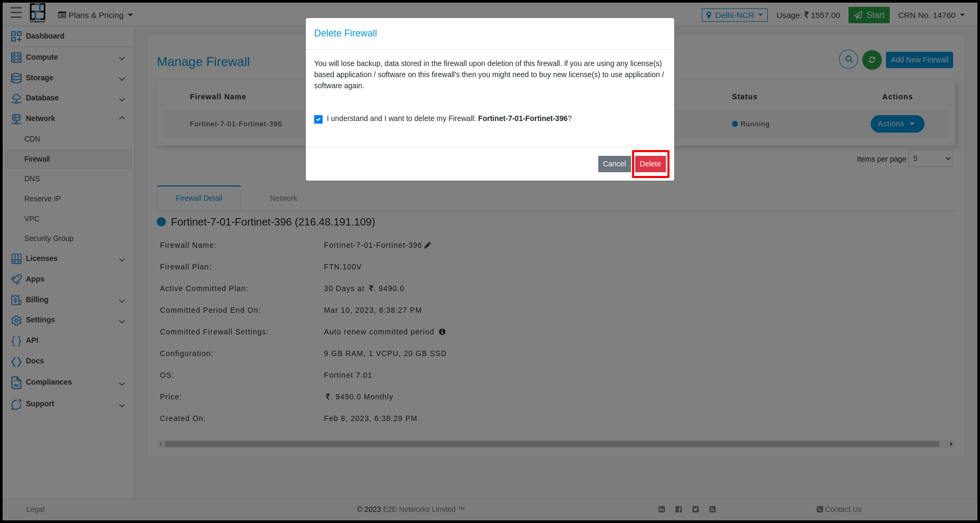Click the Settings gear icon
Screen dimensions: 980x523
[16, 320]
